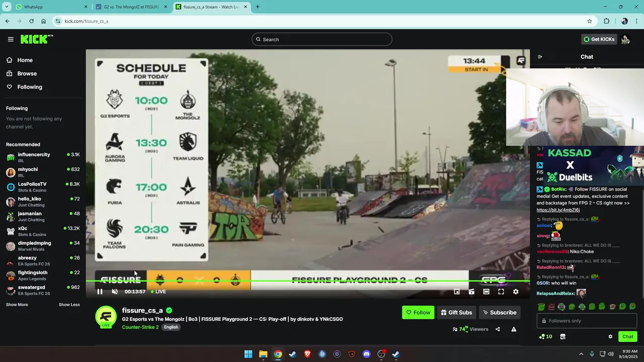This screenshot has height=362, width=644.
Task: Click the fissure_cs_a channel avatar
Action: pyautogui.click(x=106, y=317)
